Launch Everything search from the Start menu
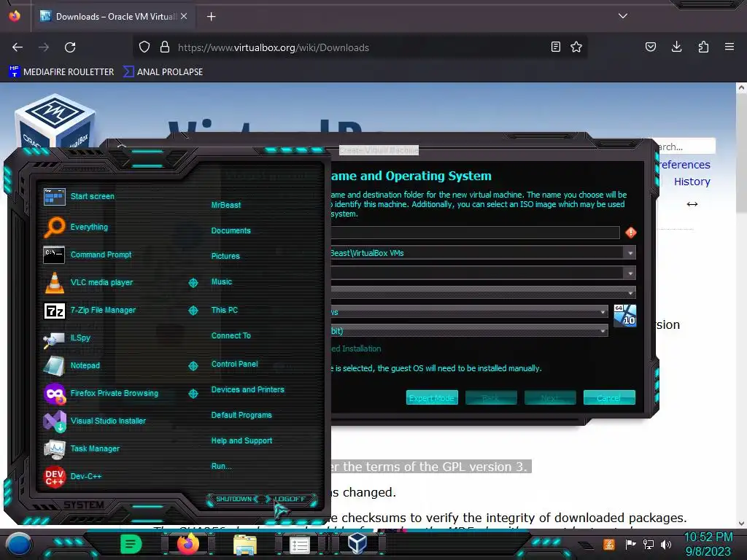 [54, 227]
